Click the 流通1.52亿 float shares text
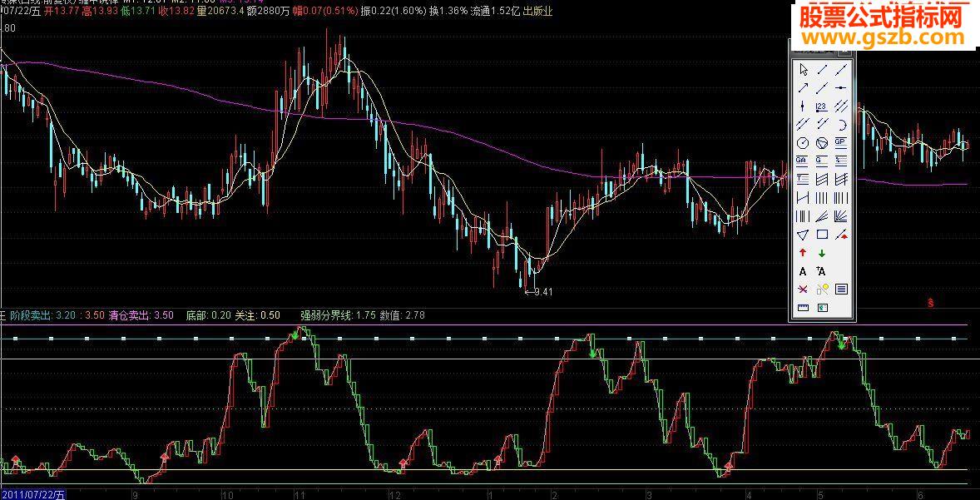 [494, 11]
